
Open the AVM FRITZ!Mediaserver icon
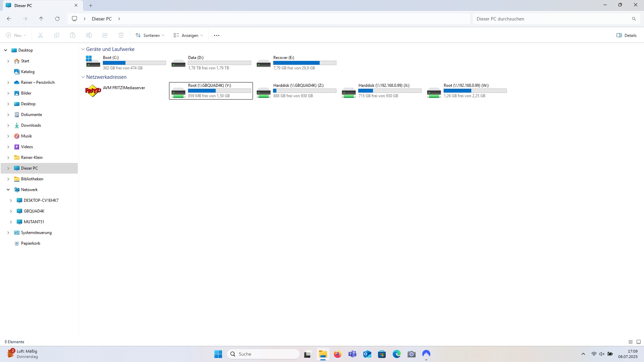pyautogui.click(x=93, y=91)
